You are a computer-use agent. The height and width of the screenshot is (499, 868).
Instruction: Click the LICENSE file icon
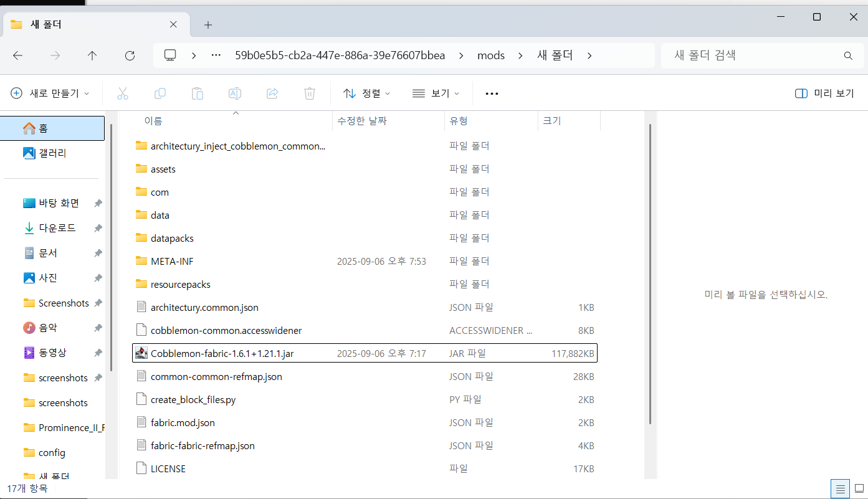click(141, 469)
